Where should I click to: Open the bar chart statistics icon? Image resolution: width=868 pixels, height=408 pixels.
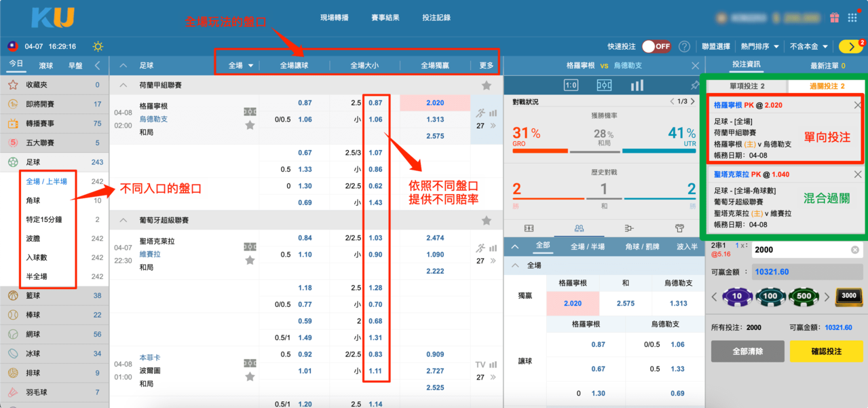637,86
